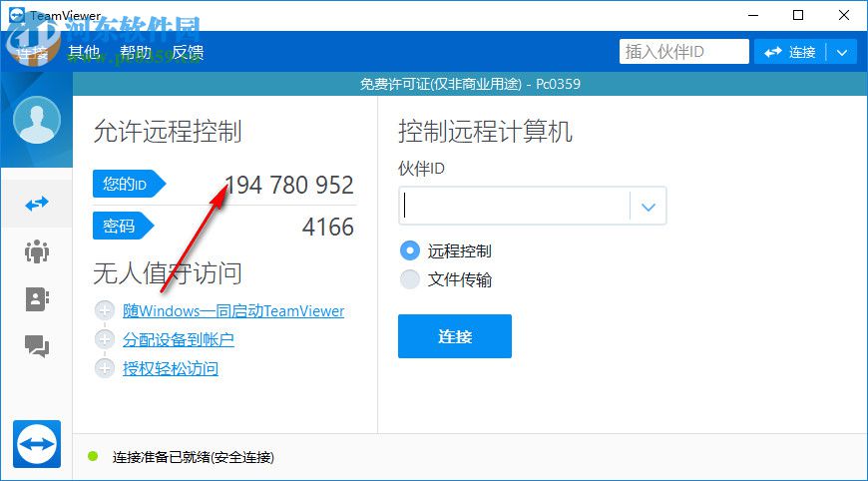This screenshot has height=481, width=868.
Task: Maximize the TeamViewer window
Action: [x=798, y=15]
